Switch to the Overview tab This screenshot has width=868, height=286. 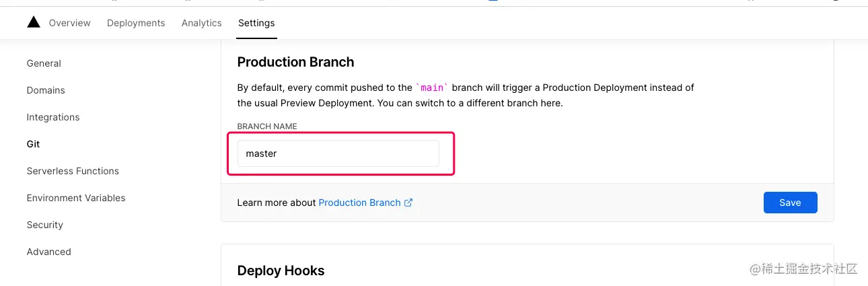pos(69,23)
